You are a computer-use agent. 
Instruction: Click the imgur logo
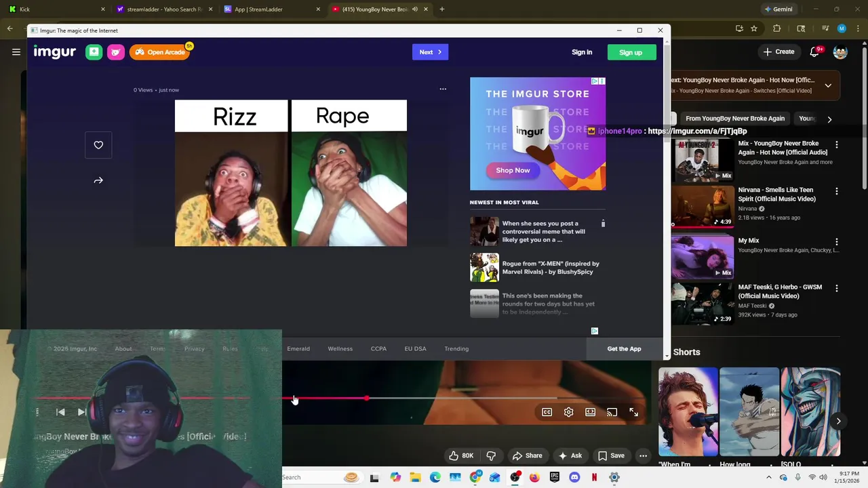tap(55, 52)
